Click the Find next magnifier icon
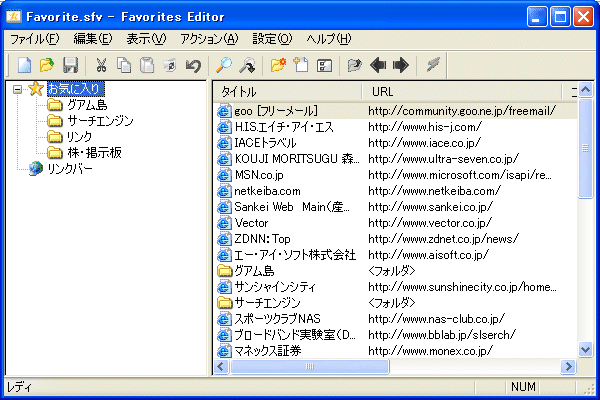The width and height of the screenshot is (600, 400). [x=247, y=65]
